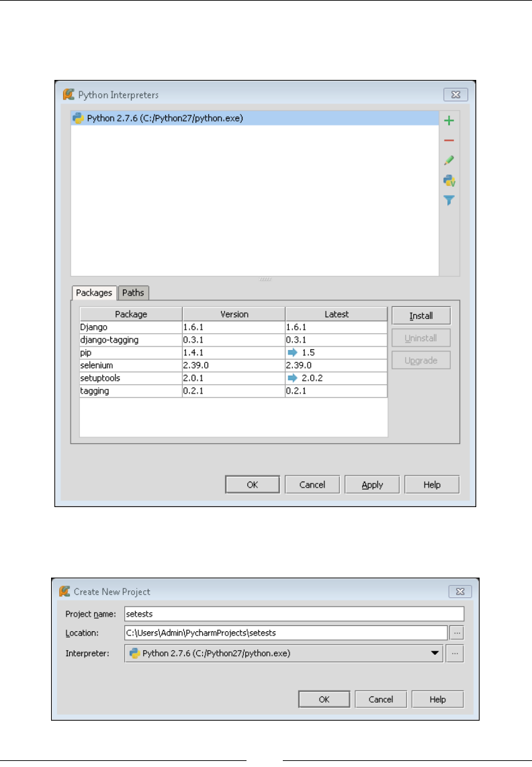Select the django-tagging package row

pos(234,340)
